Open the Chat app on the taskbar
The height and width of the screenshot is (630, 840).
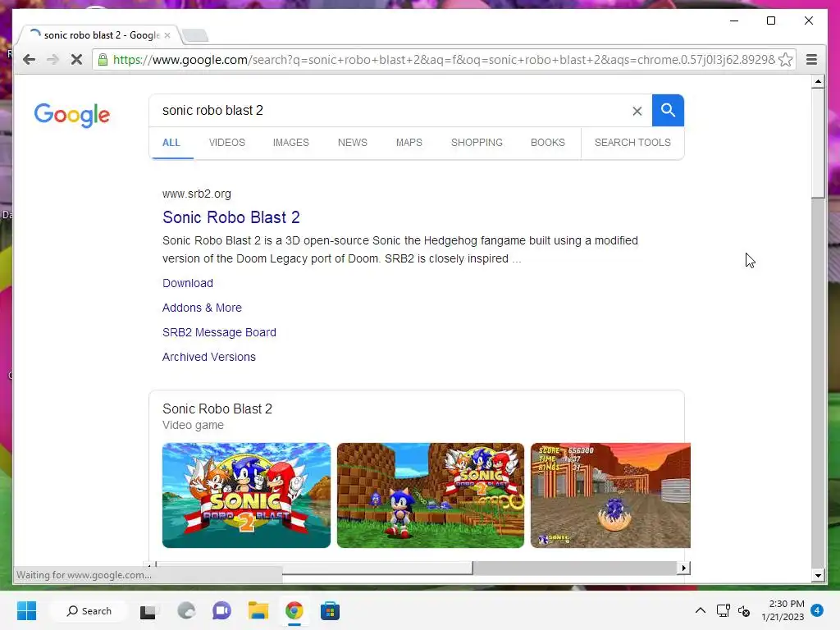(221, 610)
